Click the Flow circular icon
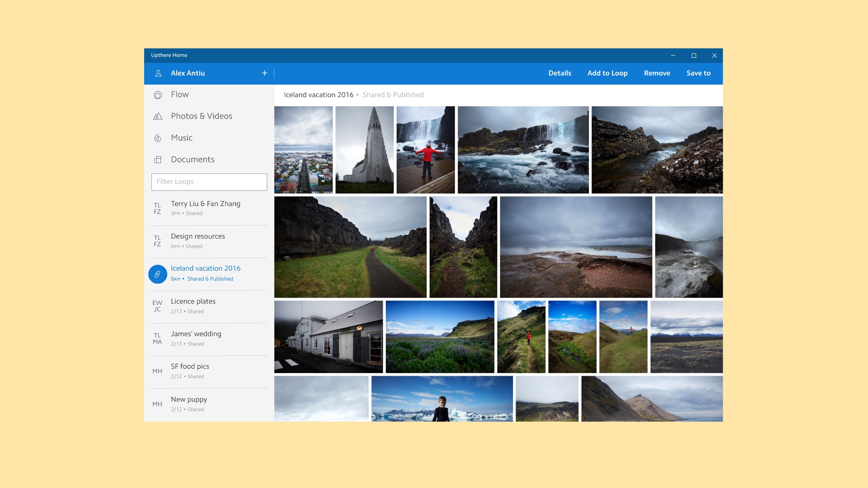The height and width of the screenshot is (488, 868). click(158, 95)
